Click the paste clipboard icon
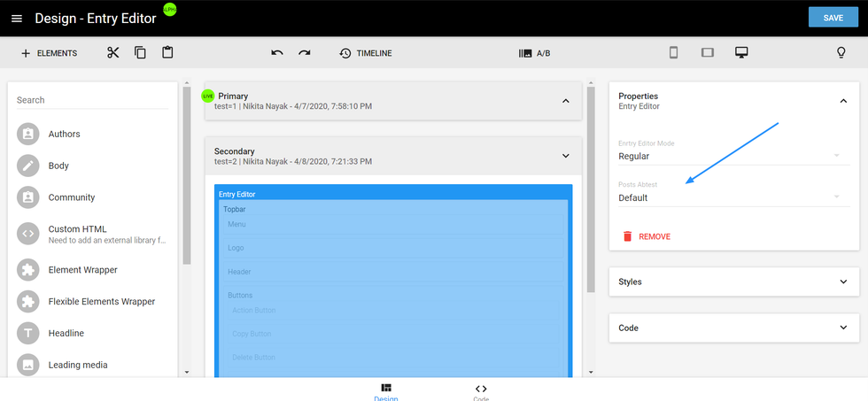Image resolution: width=868 pixels, height=401 pixels. point(167,53)
